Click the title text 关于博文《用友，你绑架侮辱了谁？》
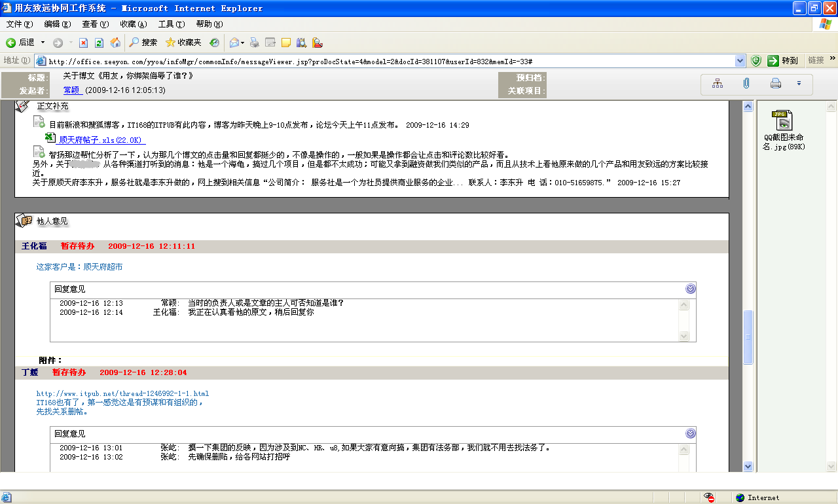This screenshot has width=838, height=504. [128, 76]
